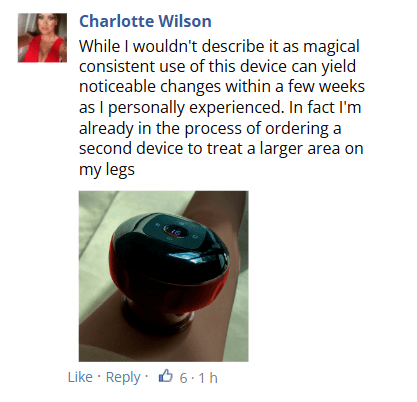Click the words "my legs" ending the comment
417x402 pixels.
(x=107, y=170)
